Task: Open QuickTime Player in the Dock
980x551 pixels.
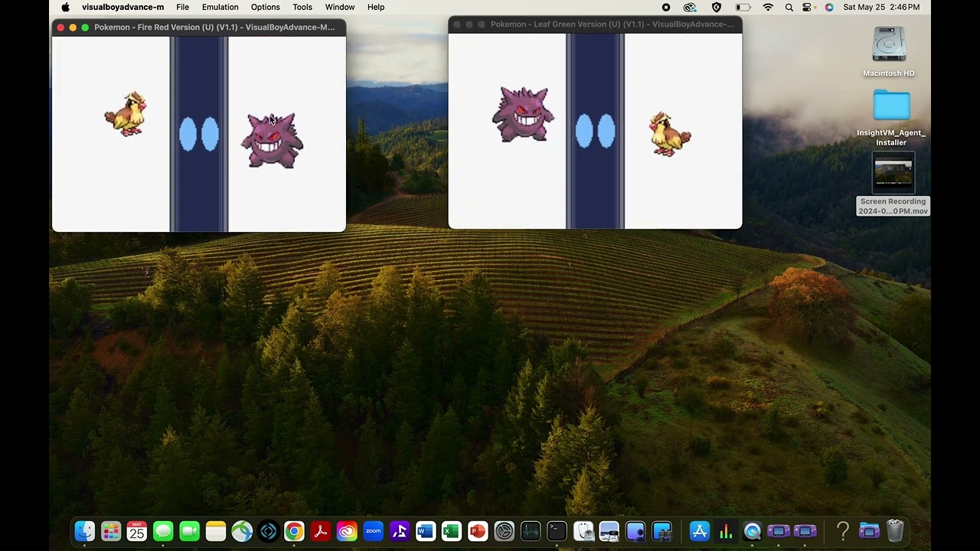Action: coord(753,531)
